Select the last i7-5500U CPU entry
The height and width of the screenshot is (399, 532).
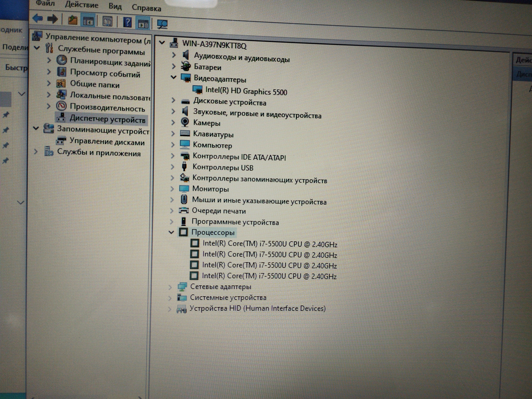269,276
